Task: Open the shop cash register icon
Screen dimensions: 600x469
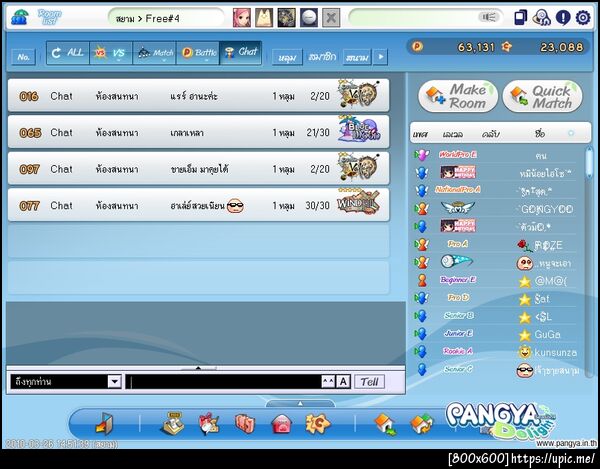Action: tap(172, 424)
